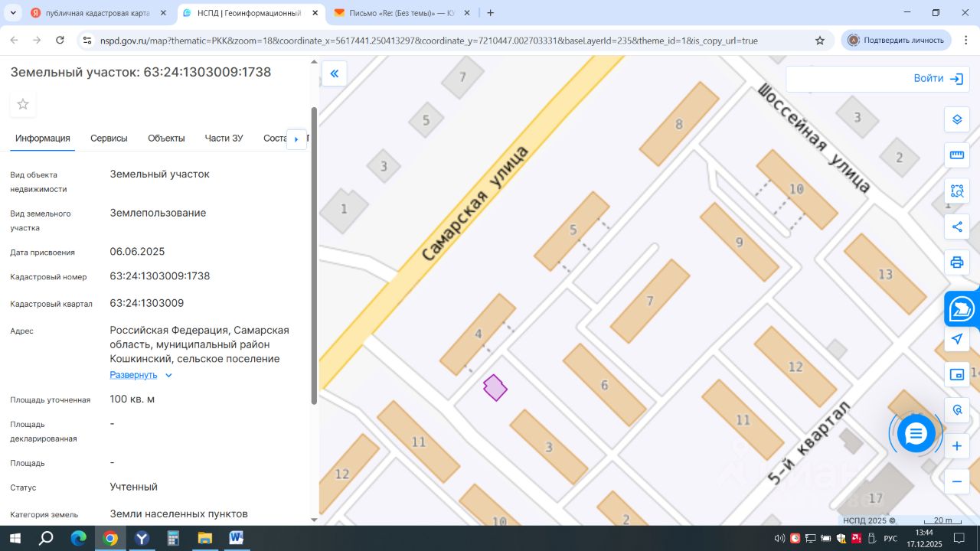Open File Explorer from taskbar

[x=204, y=538]
